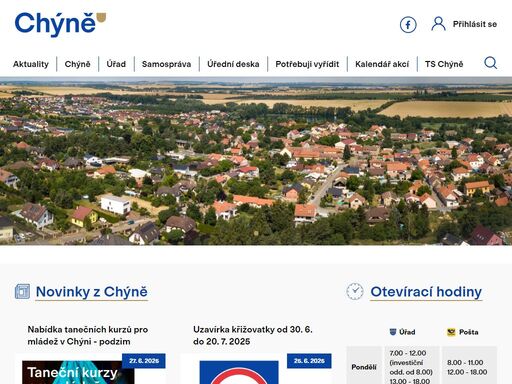Viewport: 512px width, 384px height.
Task: Open the Samospráva menu
Action: pos(166,64)
